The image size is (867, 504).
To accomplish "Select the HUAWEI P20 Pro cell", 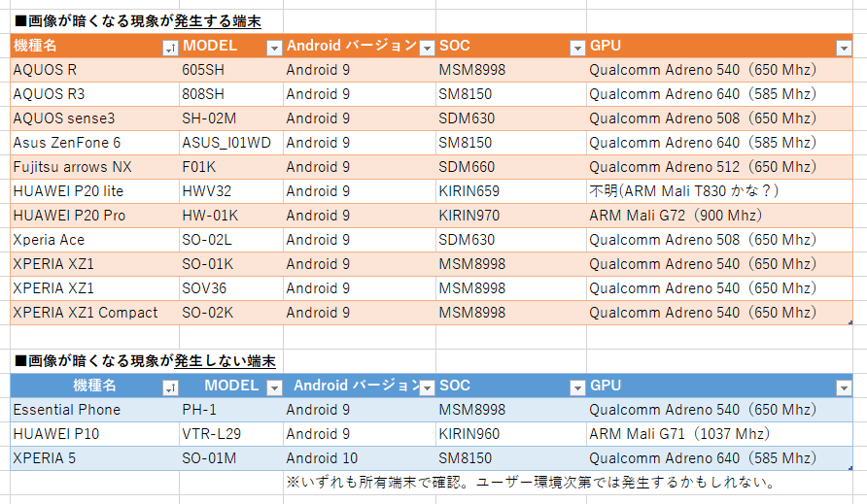I will click(x=94, y=217).
